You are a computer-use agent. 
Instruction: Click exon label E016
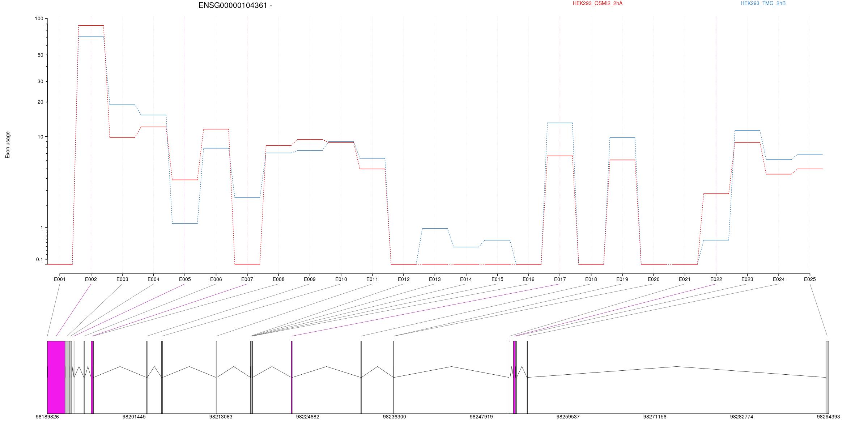[528, 279]
